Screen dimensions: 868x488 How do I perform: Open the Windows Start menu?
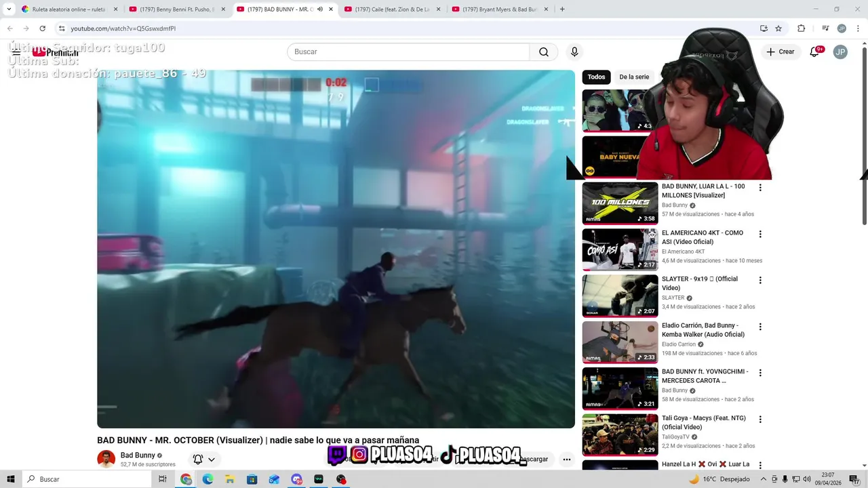tap(11, 479)
